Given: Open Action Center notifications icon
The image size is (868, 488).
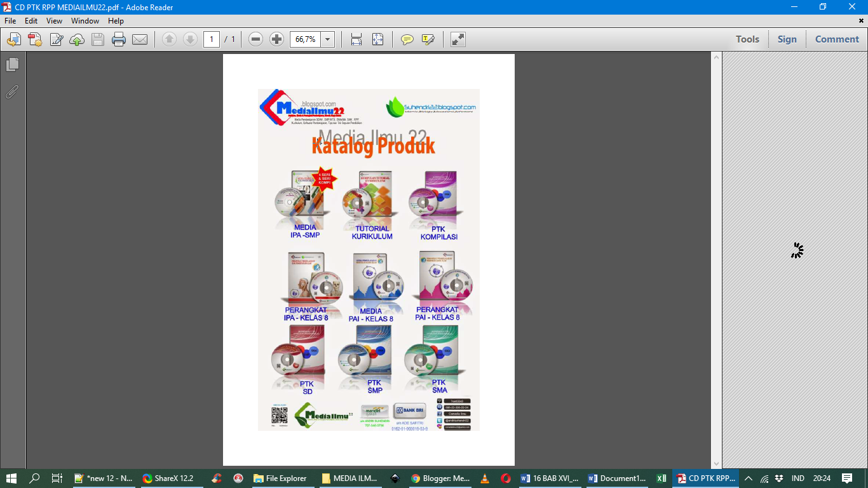Looking at the screenshot, I should click(847, 478).
